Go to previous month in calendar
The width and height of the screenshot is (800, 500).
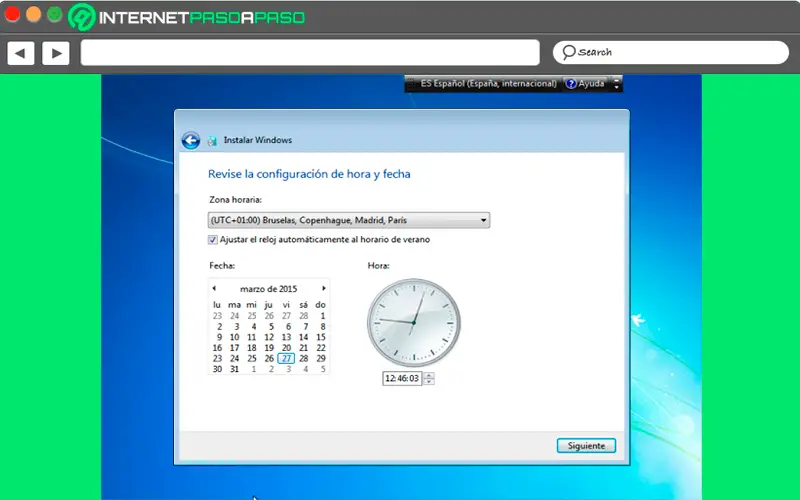point(214,288)
